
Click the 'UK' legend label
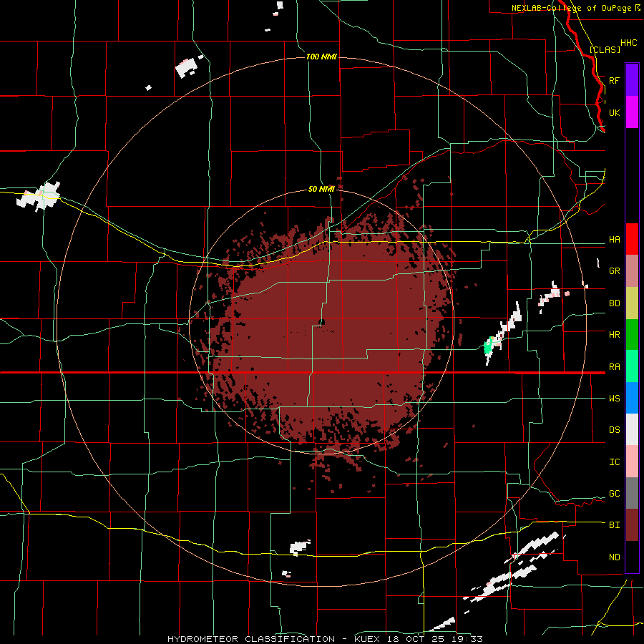[614, 112]
